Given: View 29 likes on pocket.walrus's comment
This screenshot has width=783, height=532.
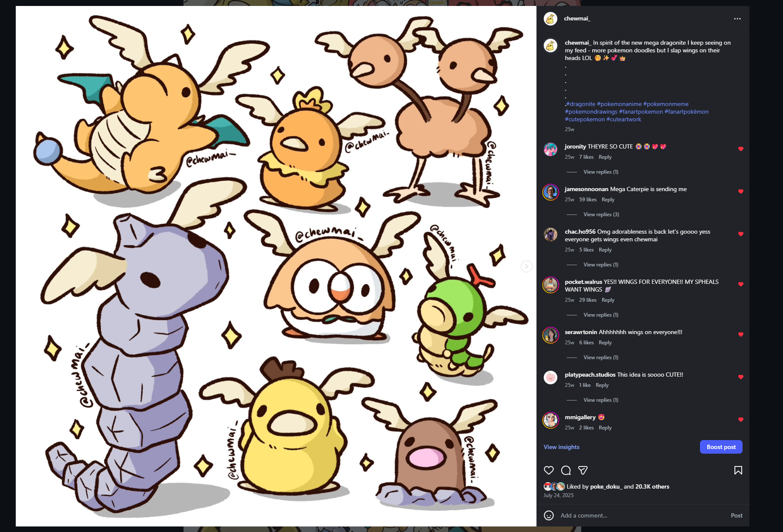Looking at the screenshot, I should [588, 300].
